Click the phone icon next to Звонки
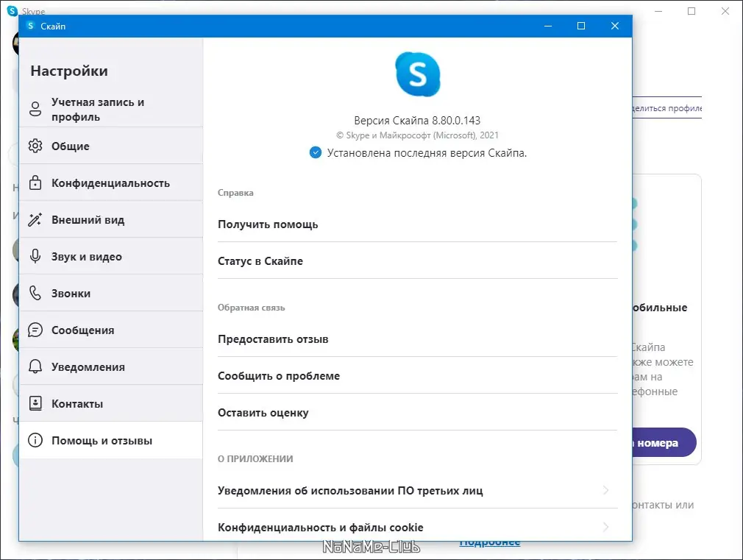The image size is (743, 560). pos(35,293)
